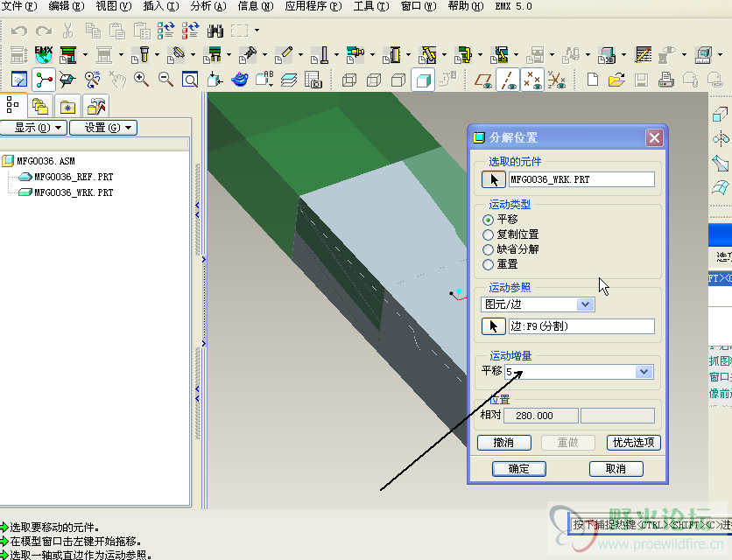
Task: Toggle coordinate systems display icon
Action: (x=557, y=80)
